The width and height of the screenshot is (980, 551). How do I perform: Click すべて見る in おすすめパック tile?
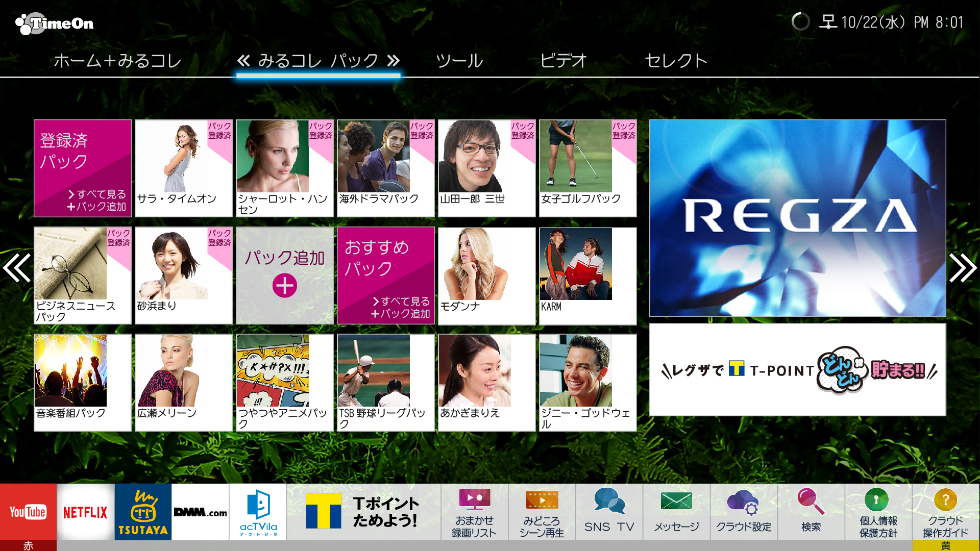click(401, 302)
